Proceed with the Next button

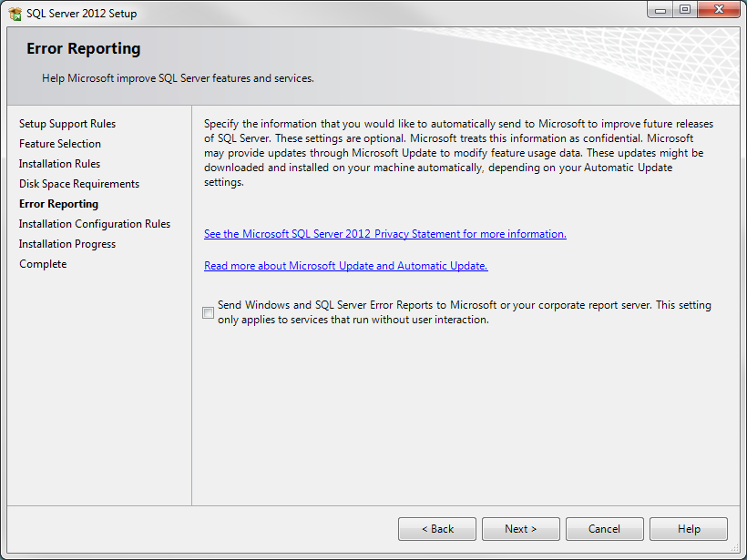tap(521, 529)
